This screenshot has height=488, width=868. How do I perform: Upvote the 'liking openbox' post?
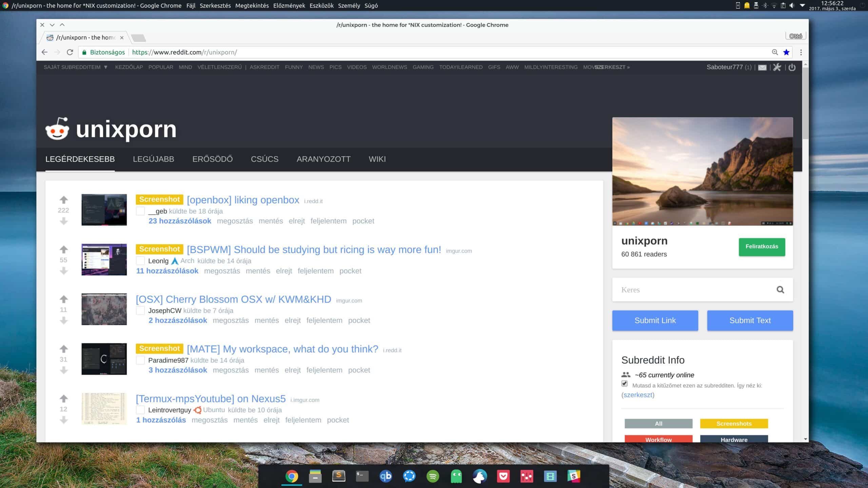pos(64,200)
